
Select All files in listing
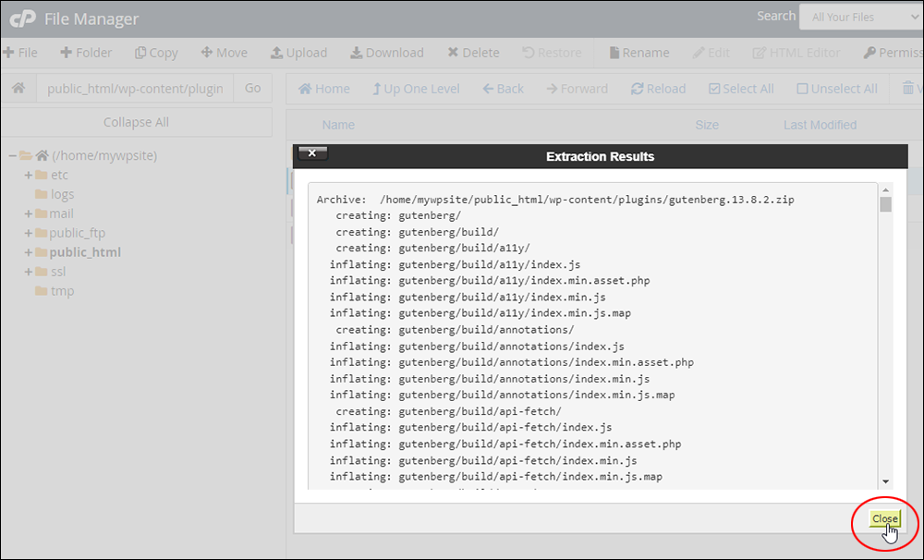[x=741, y=89]
